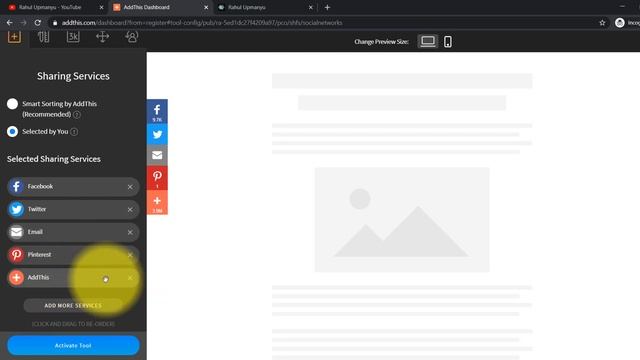640x360 pixels.
Task: Click the AddThis plus icon in list
Action: [16, 278]
